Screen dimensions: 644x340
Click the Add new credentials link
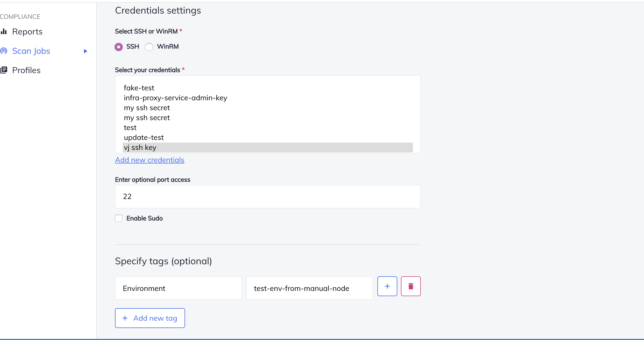149,160
